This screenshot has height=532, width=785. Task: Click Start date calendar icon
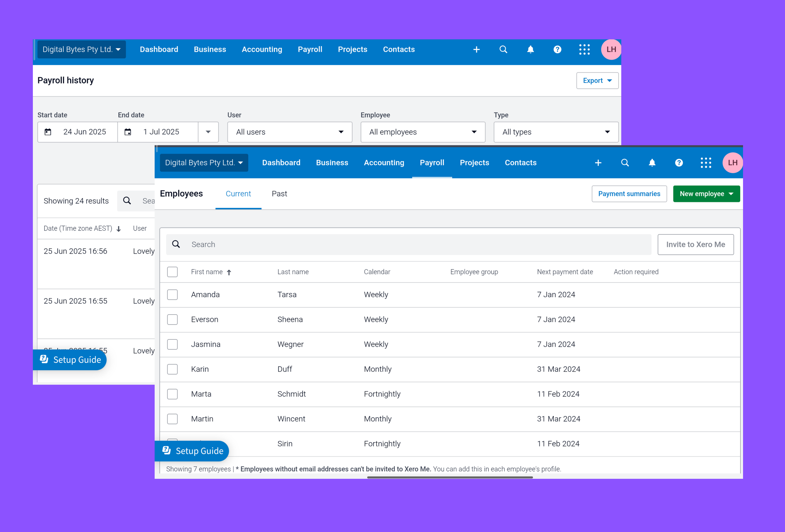tap(48, 132)
